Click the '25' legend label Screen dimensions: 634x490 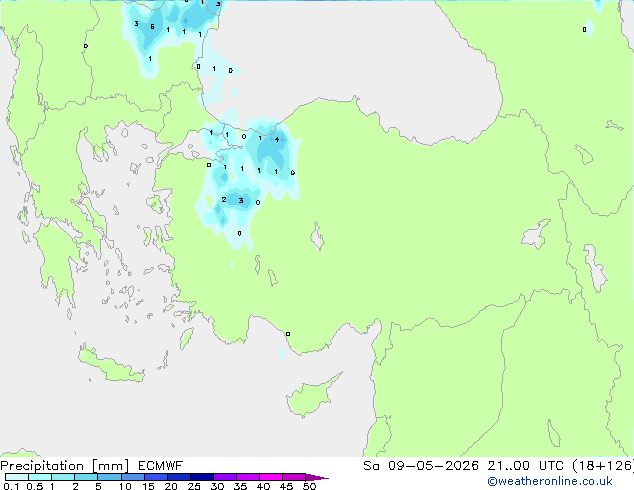tap(194, 486)
